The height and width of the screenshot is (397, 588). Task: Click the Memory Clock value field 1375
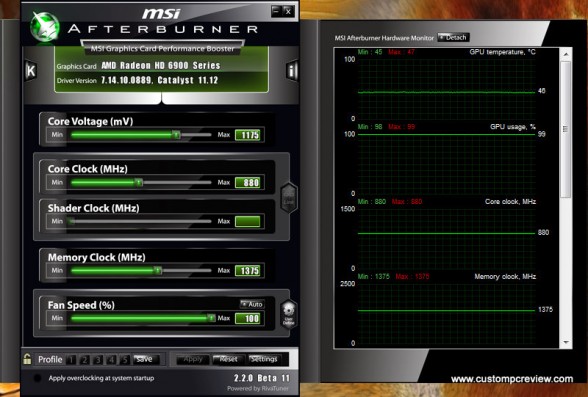(248, 271)
